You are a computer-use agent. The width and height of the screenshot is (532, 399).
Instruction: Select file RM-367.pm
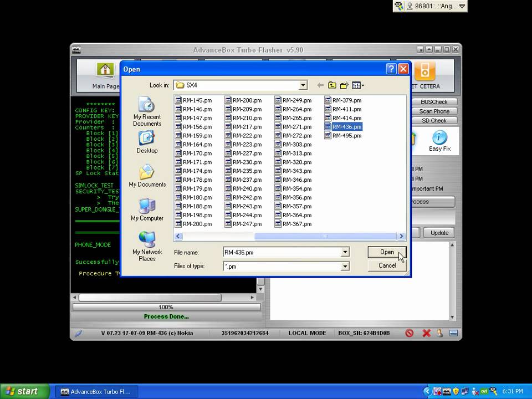coord(293,224)
